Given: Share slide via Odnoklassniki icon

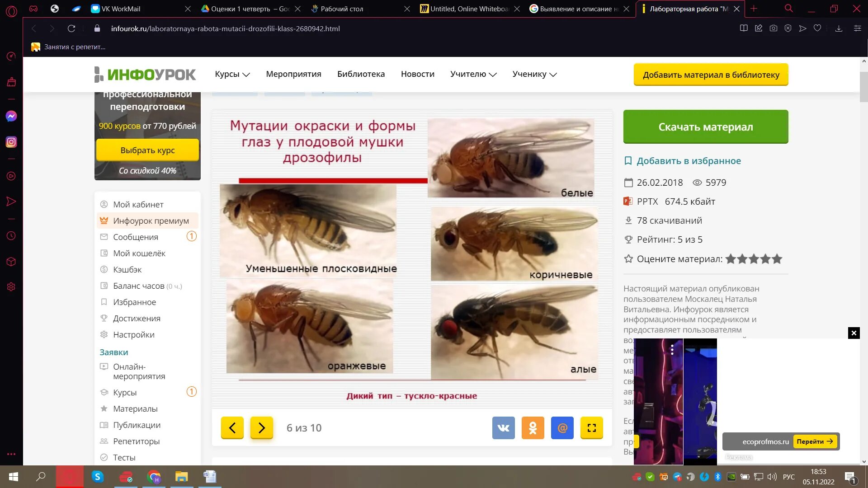Looking at the screenshot, I should 533,427.
